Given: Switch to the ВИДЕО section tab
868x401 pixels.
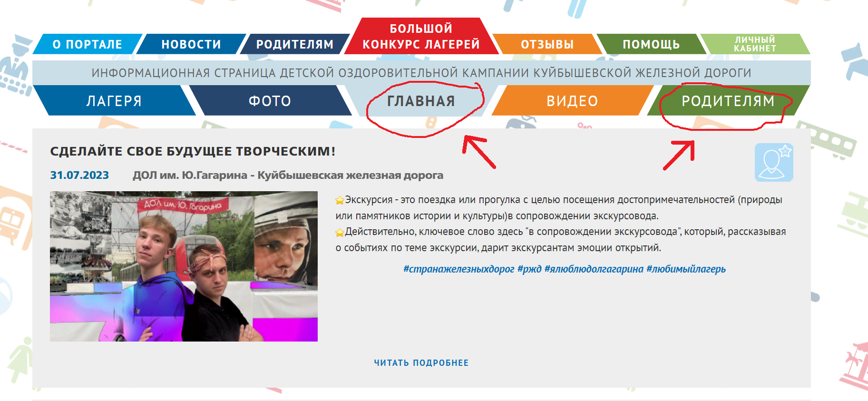Looking at the screenshot, I should click(x=572, y=101).
